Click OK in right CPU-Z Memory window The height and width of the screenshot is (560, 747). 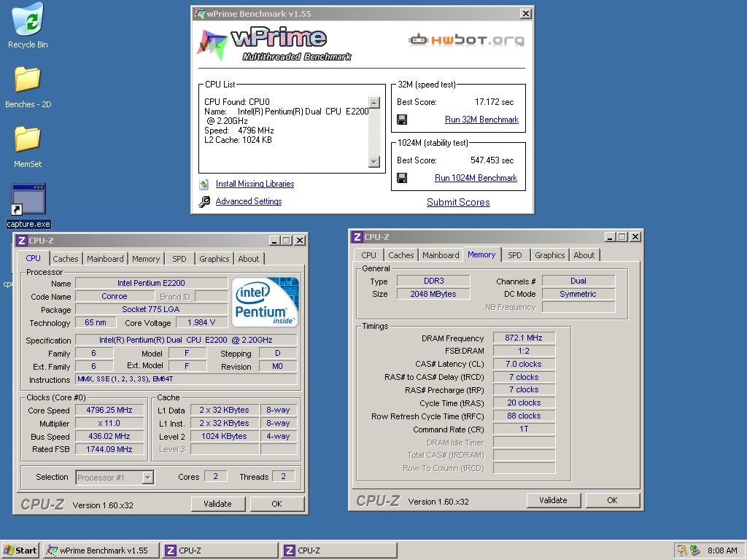(x=612, y=500)
